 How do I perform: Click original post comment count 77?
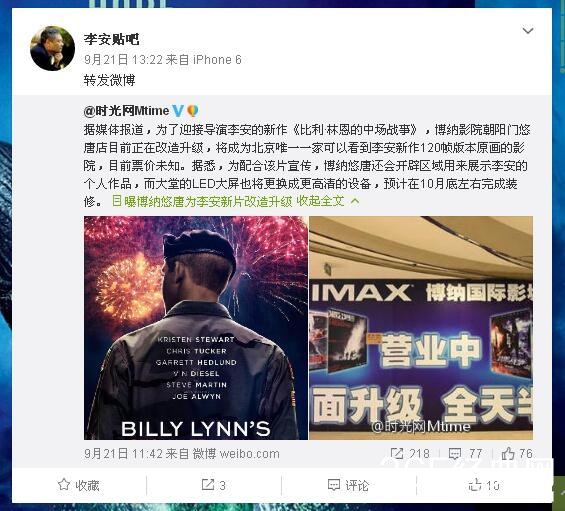click(x=466, y=454)
